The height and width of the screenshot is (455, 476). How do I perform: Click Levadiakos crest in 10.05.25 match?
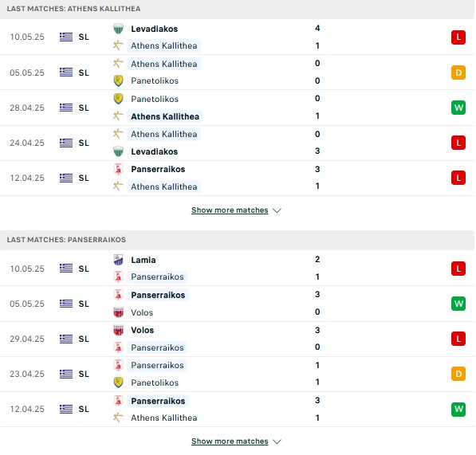click(x=118, y=29)
